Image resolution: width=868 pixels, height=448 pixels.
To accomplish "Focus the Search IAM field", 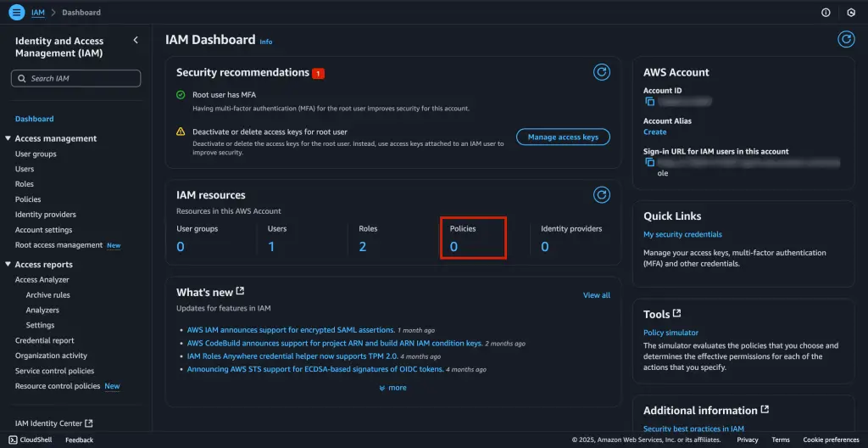I will pyautogui.click(x=75, y=79).
